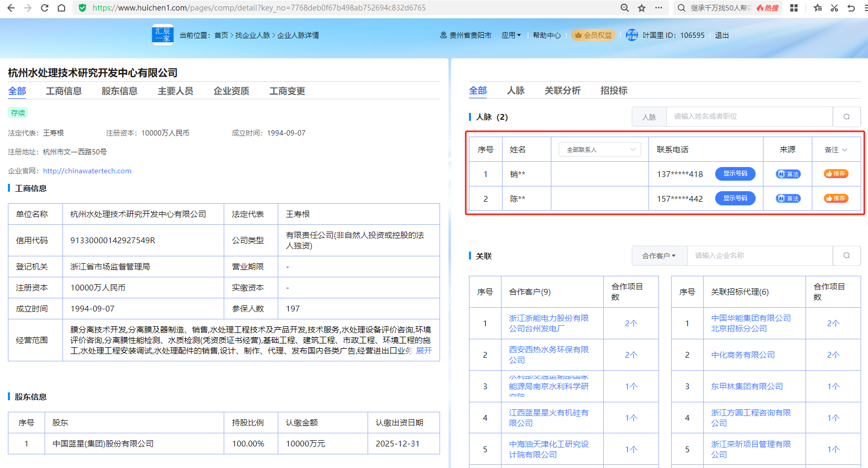Click the 算法 source badge for 陈**
This screenshot has height=468, width=868.
click(x=788, y=199)
